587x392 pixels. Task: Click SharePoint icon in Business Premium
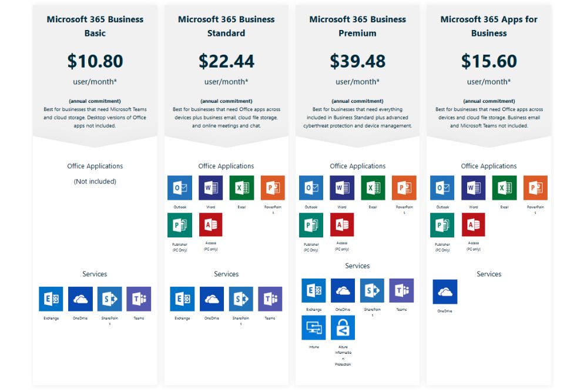tap(372, 291)
